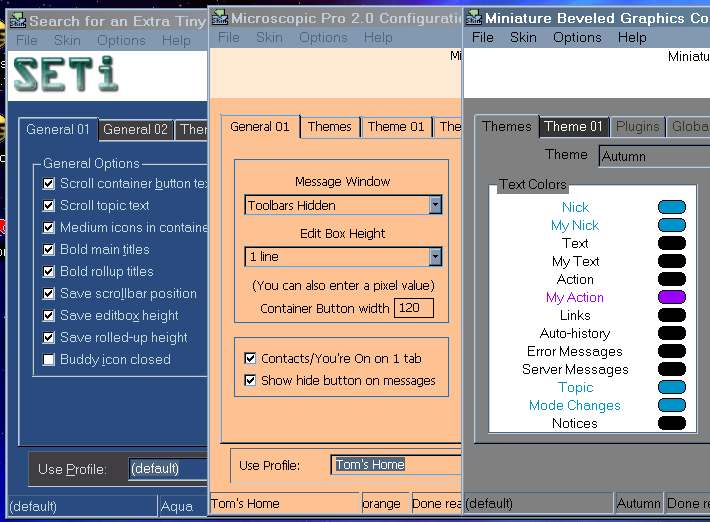This screenshot has height=522, width=710.
Task: Click the Container Button width field
Action: pyautogui.click(x=414, y=308)
